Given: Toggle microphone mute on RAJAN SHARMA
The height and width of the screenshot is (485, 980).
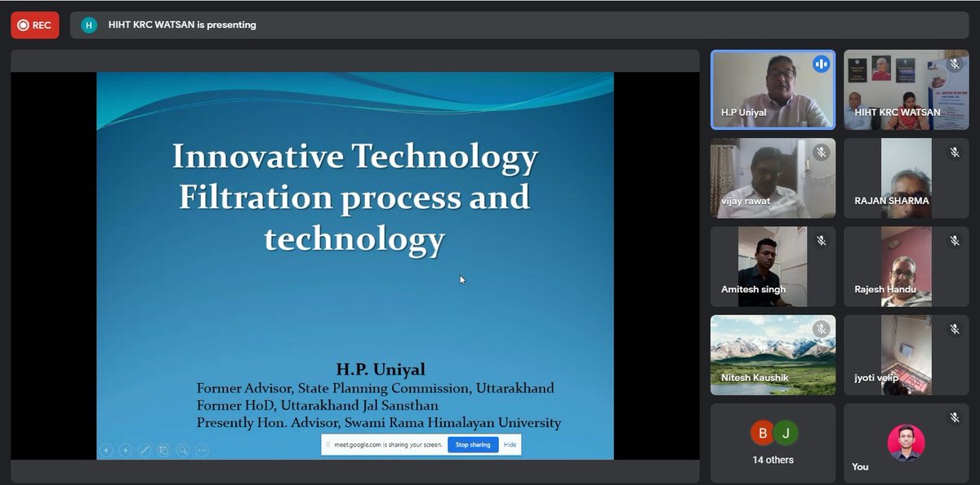Looking at the screenshot, I should click(954, 152).
